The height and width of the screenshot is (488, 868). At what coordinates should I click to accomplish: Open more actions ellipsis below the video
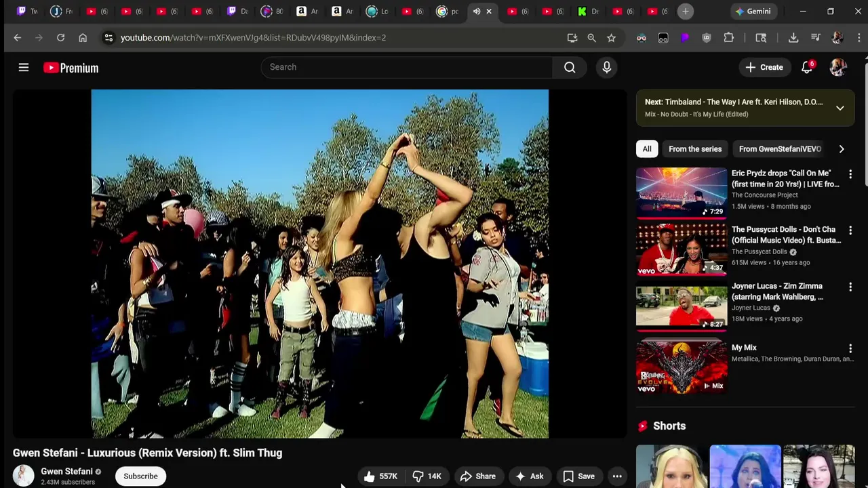coord(617,476)
